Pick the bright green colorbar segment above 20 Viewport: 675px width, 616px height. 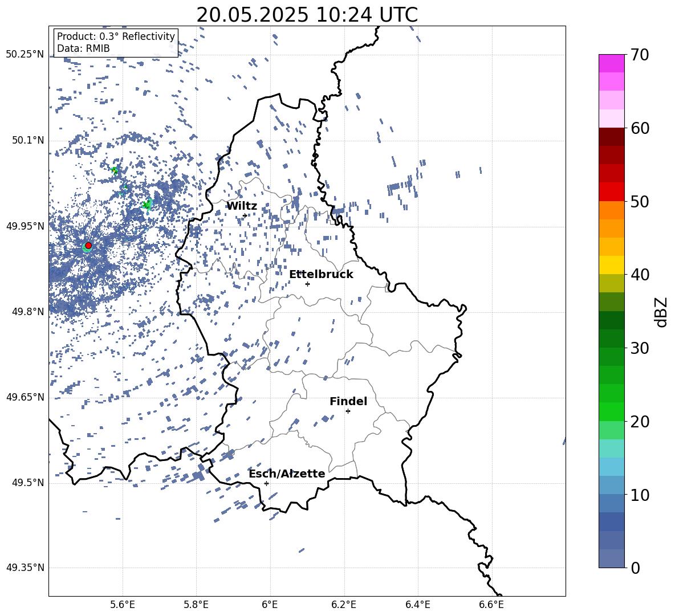[x=612, y=411]
